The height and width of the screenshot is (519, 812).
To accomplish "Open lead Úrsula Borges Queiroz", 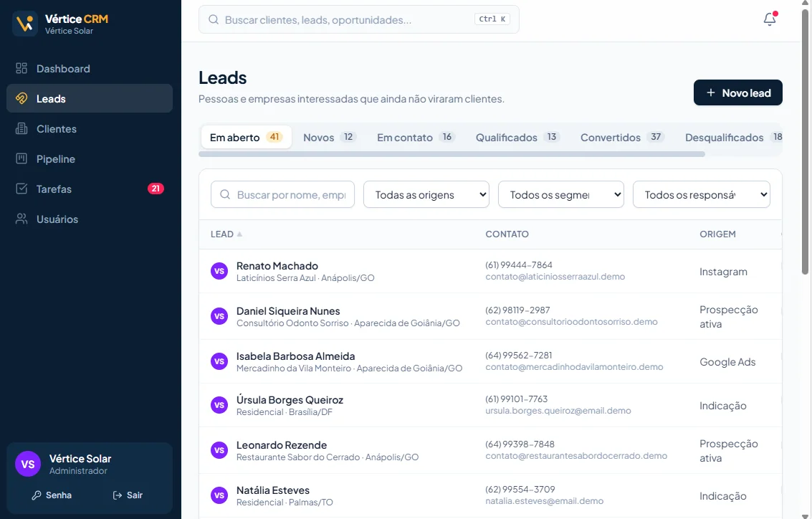I will pyautogui.click(x=290, y=400).
